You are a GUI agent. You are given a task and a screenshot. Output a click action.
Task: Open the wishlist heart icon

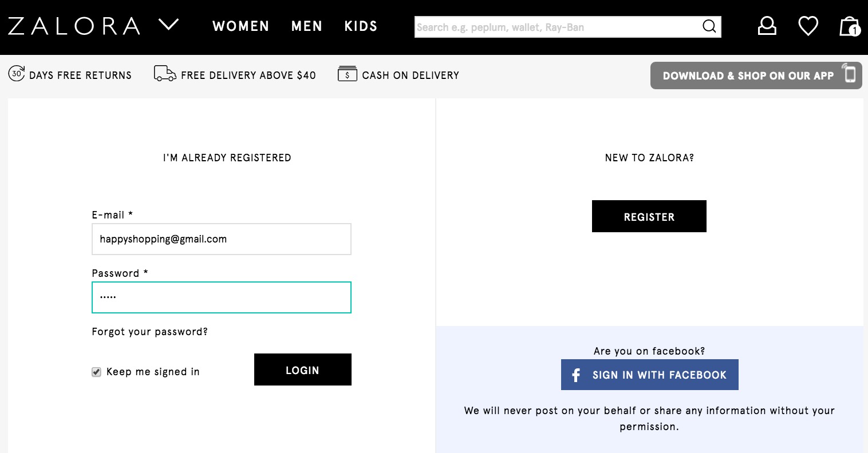pyautogui.click(x=808, y=26)
